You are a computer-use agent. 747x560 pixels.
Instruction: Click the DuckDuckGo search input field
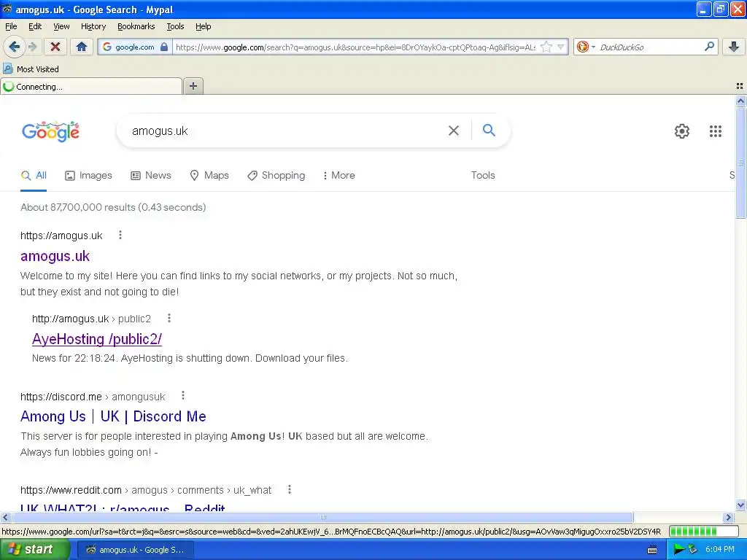pyautogui.click(x=650, y=47)
